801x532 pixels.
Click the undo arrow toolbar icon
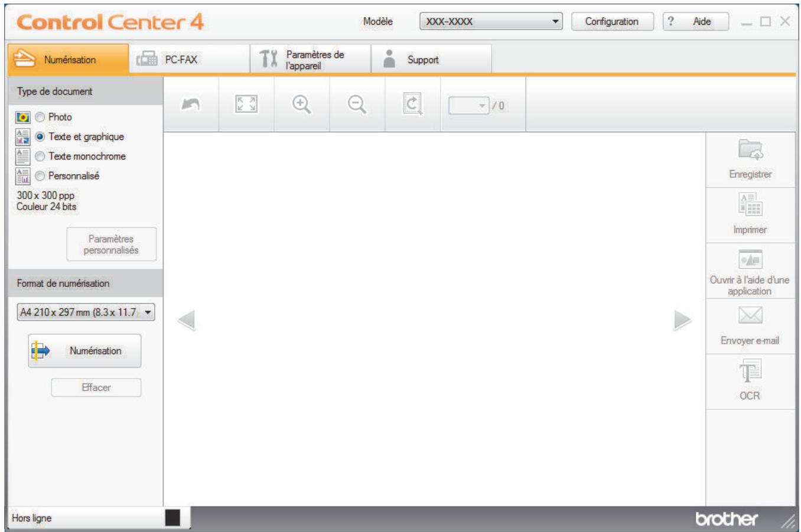[x=190, y=105]
